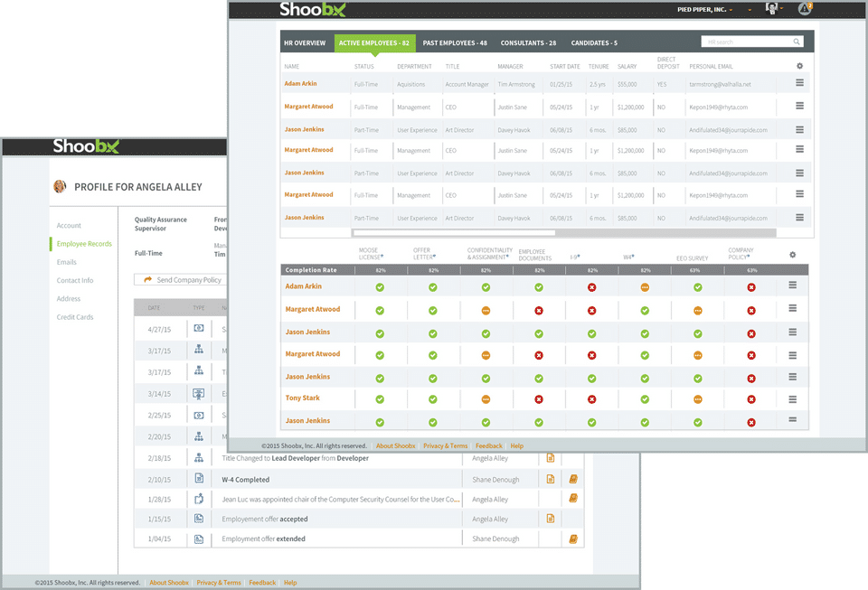Open Tony Stark's row hamburger menu
The image size is (868, 590).
(x=792, y=399)
